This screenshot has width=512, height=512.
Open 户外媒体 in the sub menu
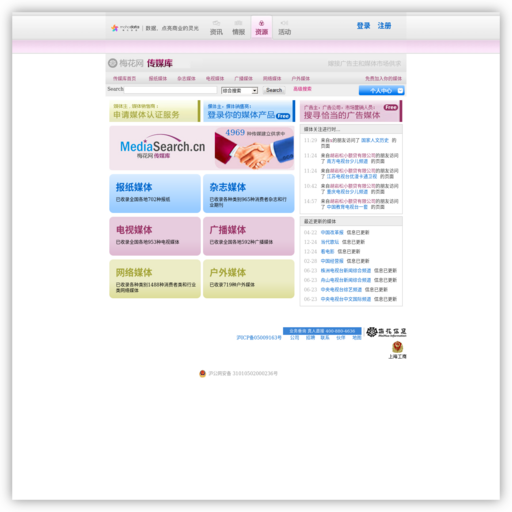pos(301,79)
